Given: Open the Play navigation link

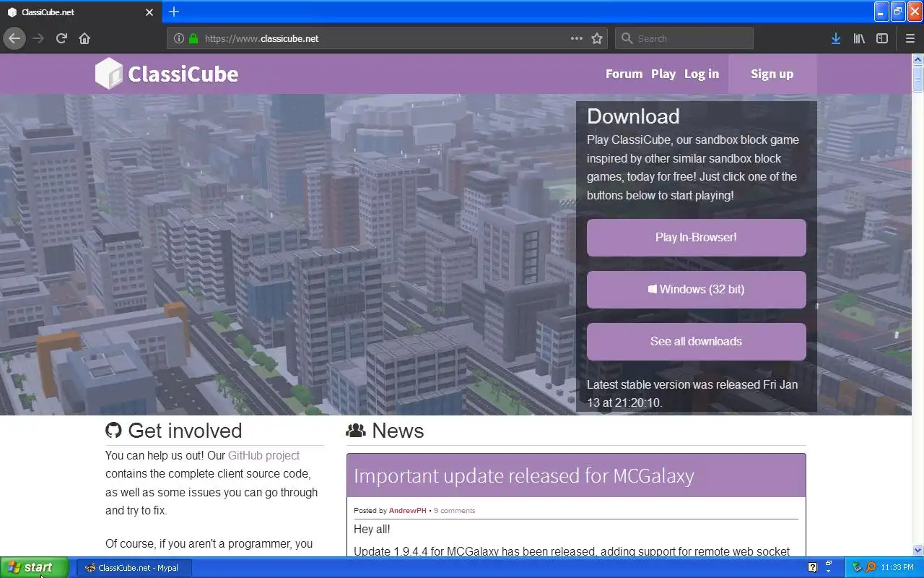Looking at the screenshot, I should tap(663, 74).
